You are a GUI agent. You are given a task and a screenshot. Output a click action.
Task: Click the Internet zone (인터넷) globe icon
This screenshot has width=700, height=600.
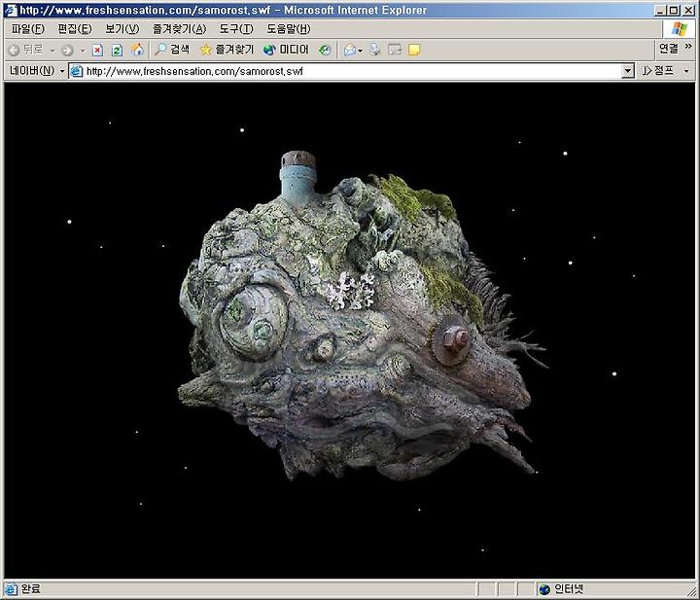(544, 589)
